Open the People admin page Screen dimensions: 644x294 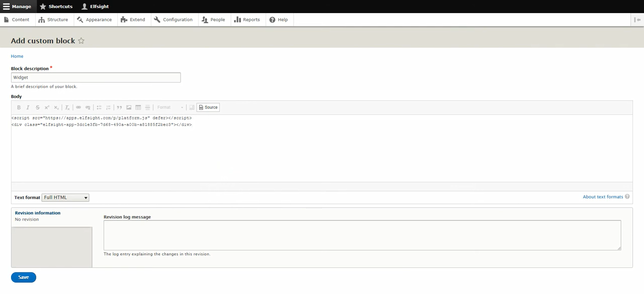(214, 20)
